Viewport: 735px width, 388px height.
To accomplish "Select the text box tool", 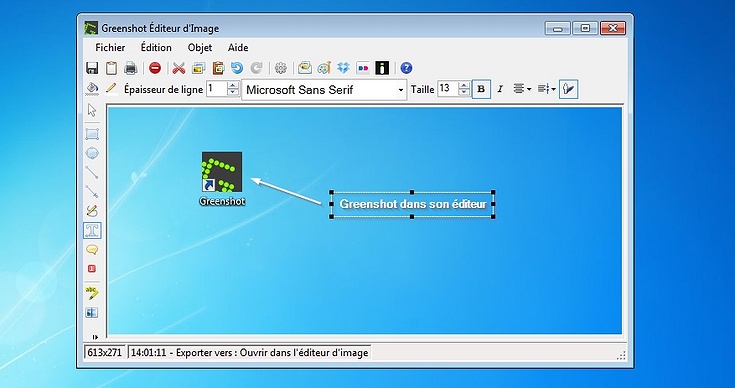I will click(92, 230).
